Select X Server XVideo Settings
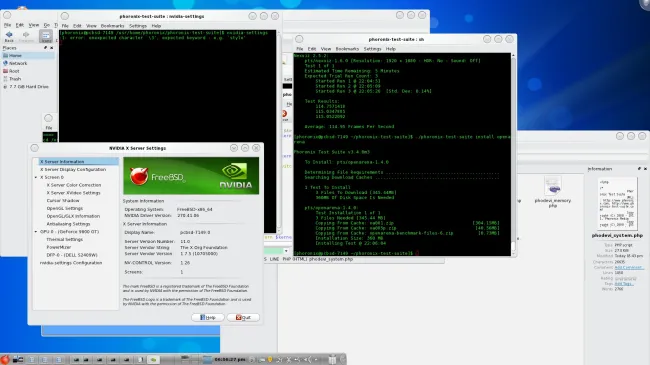 [73, 193]
